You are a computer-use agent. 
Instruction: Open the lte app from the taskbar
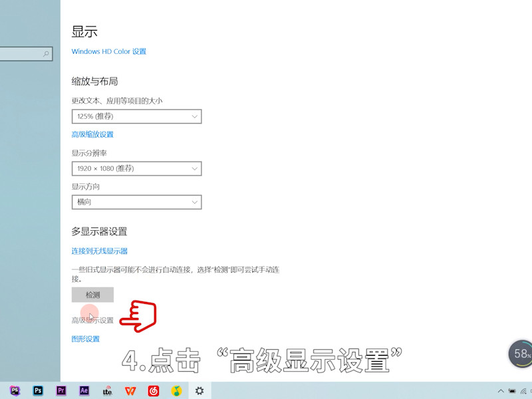[107, 391]
